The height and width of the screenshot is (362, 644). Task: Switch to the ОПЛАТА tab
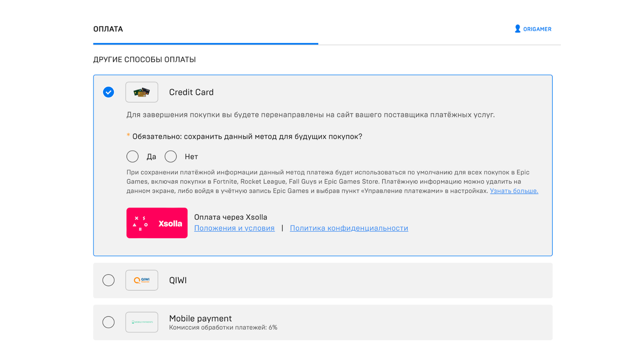pyautogui.click(x=108, y=29)
